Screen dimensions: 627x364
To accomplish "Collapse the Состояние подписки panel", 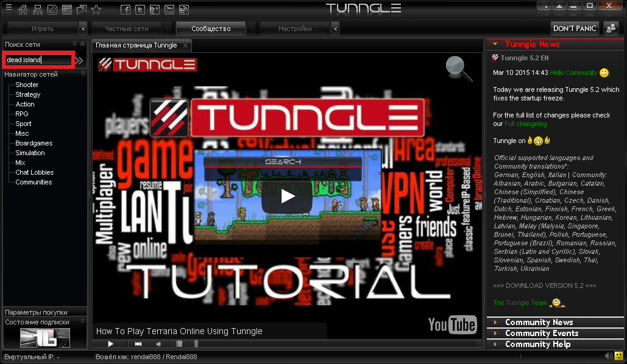I will 82,321.
